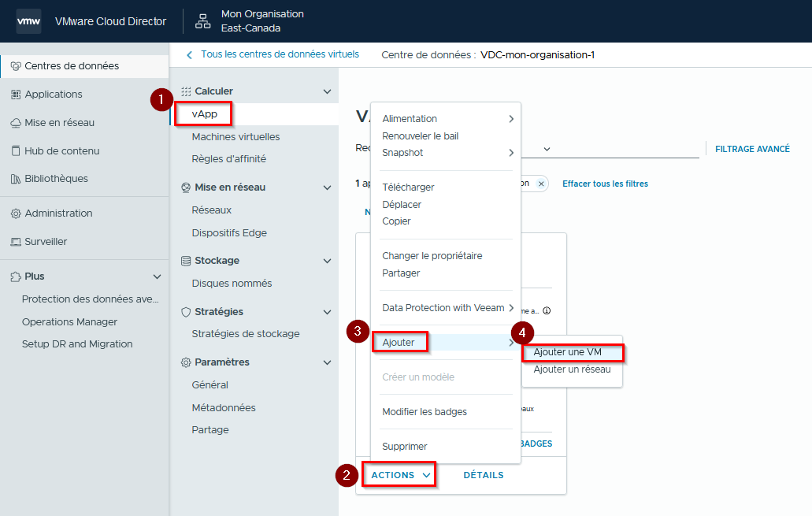Choose Changer le propriétaire

432,256
